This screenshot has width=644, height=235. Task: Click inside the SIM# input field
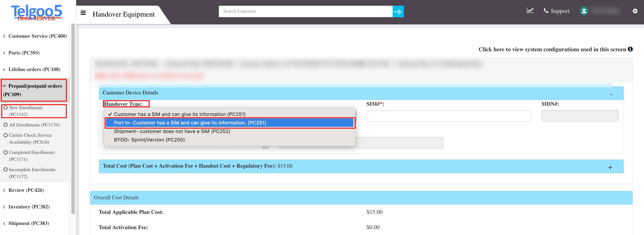[449, 116]
